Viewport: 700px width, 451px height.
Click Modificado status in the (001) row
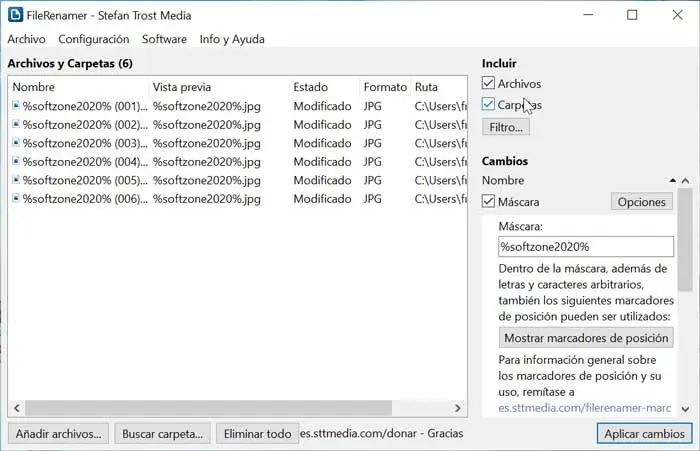322,106
